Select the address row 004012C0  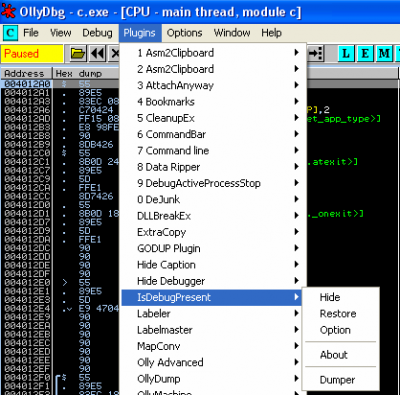[x=27, y=153]
